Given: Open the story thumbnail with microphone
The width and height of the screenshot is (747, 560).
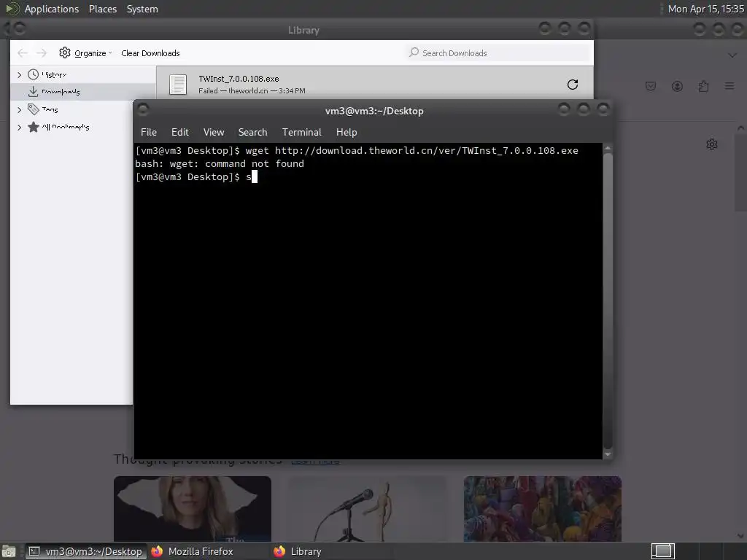Looking at the screenshot, I should (368, 508).
